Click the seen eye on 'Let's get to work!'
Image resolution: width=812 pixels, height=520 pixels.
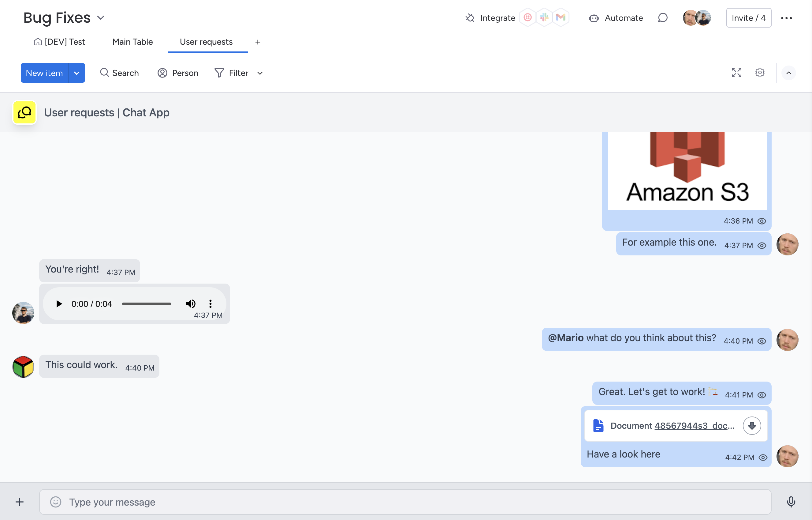tap(762, 395)
